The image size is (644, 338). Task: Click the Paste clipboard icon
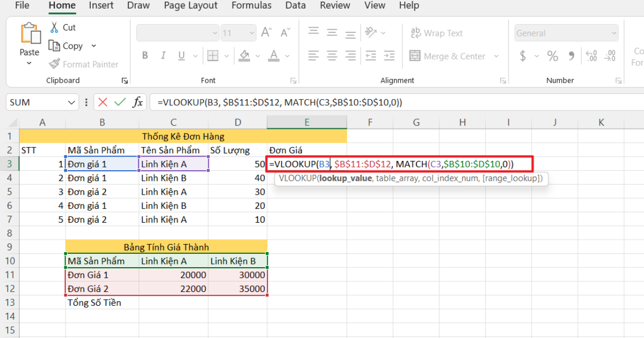tap(30, 33)
